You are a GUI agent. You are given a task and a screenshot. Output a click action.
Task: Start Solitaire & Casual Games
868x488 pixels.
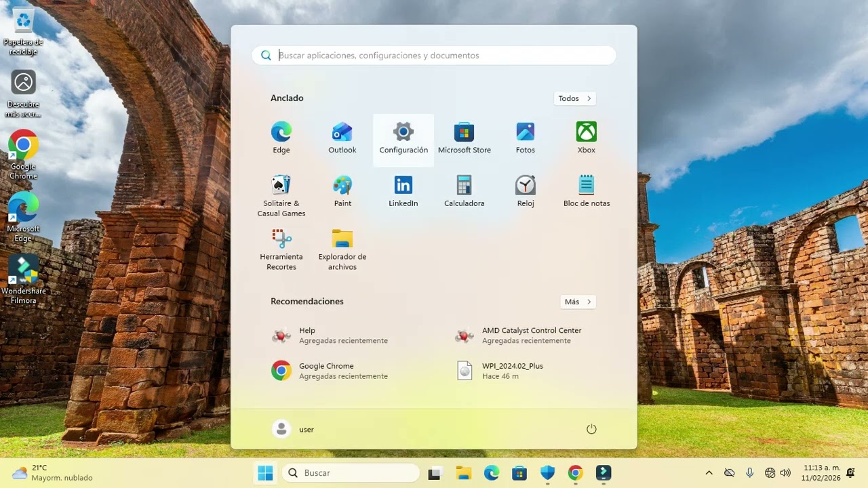[281, 197]
